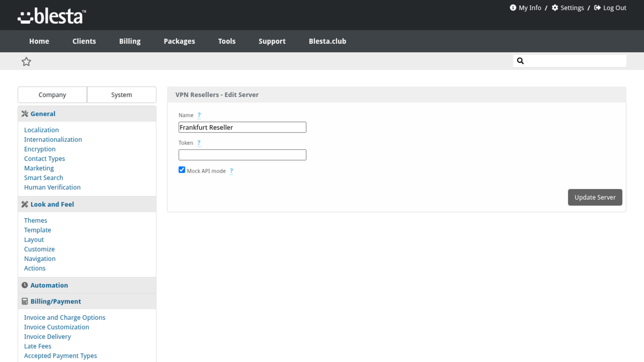Click the Update Server button

pos(595,197)
